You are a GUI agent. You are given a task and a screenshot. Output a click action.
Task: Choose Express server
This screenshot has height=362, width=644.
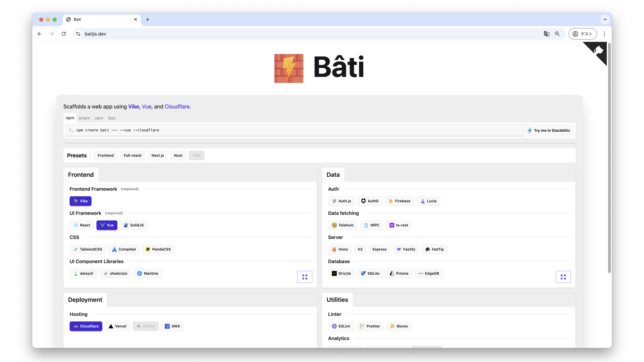coord(379,249)
